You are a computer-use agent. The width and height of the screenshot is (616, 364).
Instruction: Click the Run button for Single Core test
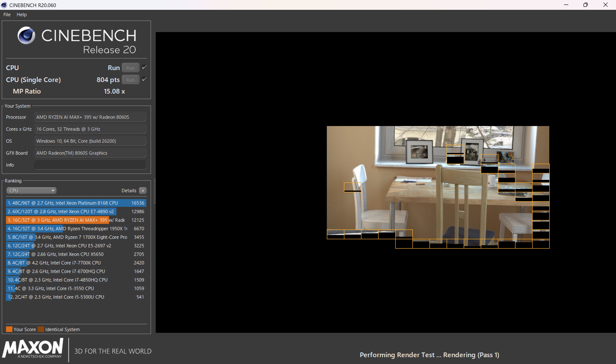click(x=130, y=80)
